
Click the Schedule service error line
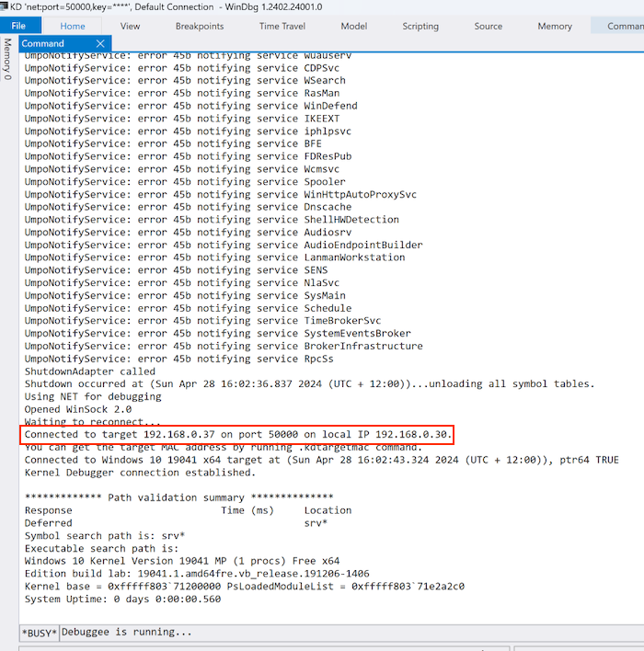tap(188, 308)
